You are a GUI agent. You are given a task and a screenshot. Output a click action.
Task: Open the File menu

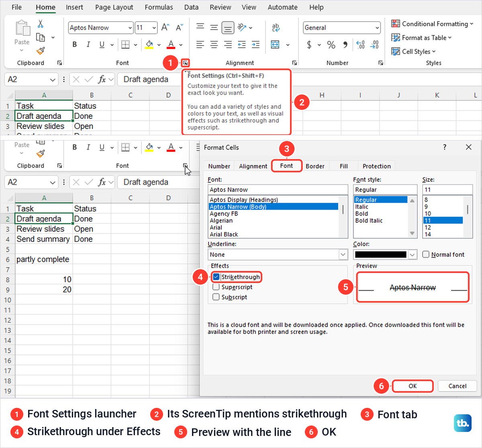pos(17,7)
